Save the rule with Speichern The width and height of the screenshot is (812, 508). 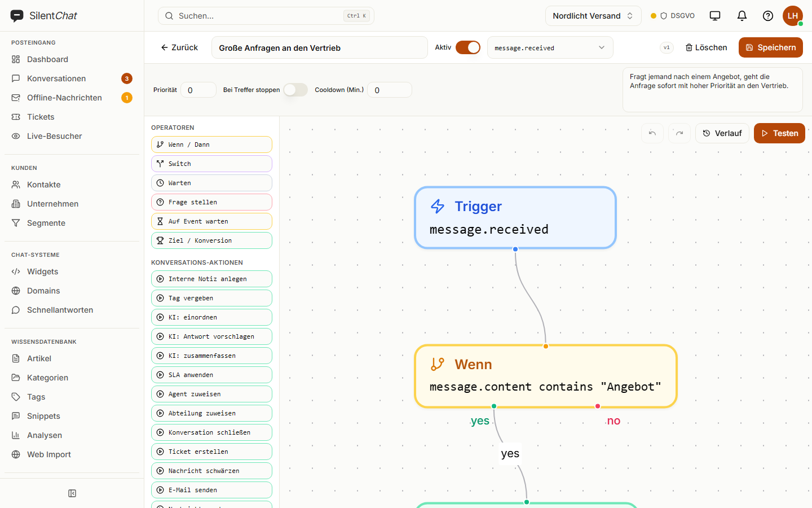771,47
